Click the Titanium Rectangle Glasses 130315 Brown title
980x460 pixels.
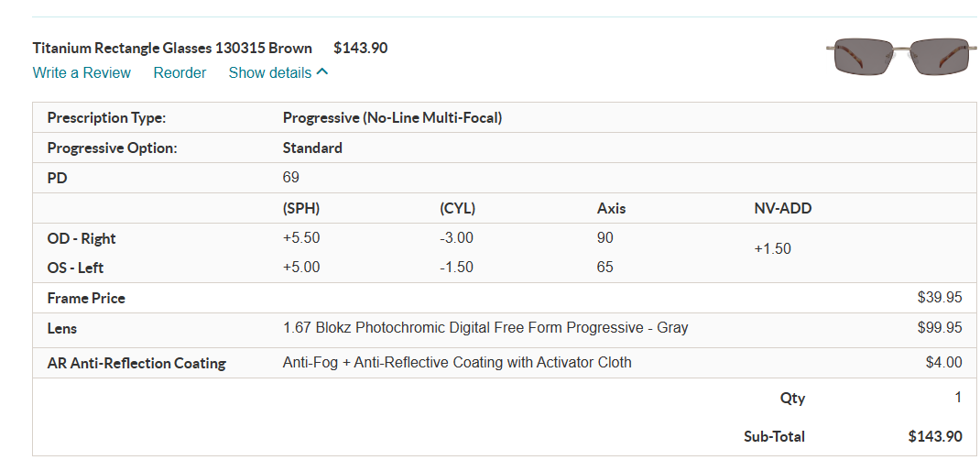tap(172, 48)
